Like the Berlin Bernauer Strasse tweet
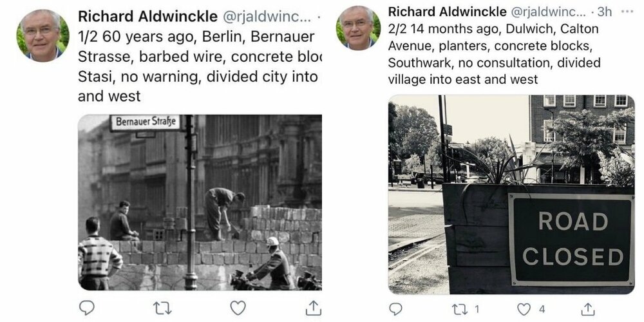The image size is (644, 322). pyautogui.click(x=238, y=308)
